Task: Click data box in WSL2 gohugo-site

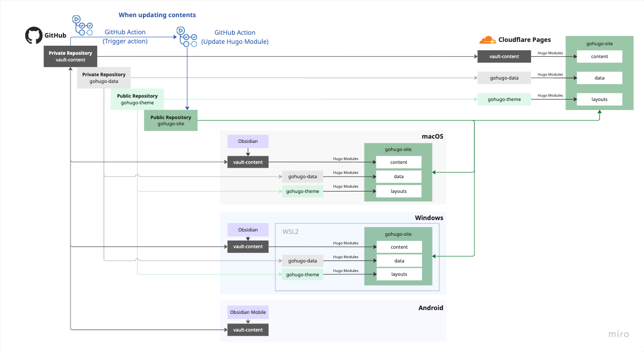Action: (x=399, y=261)
